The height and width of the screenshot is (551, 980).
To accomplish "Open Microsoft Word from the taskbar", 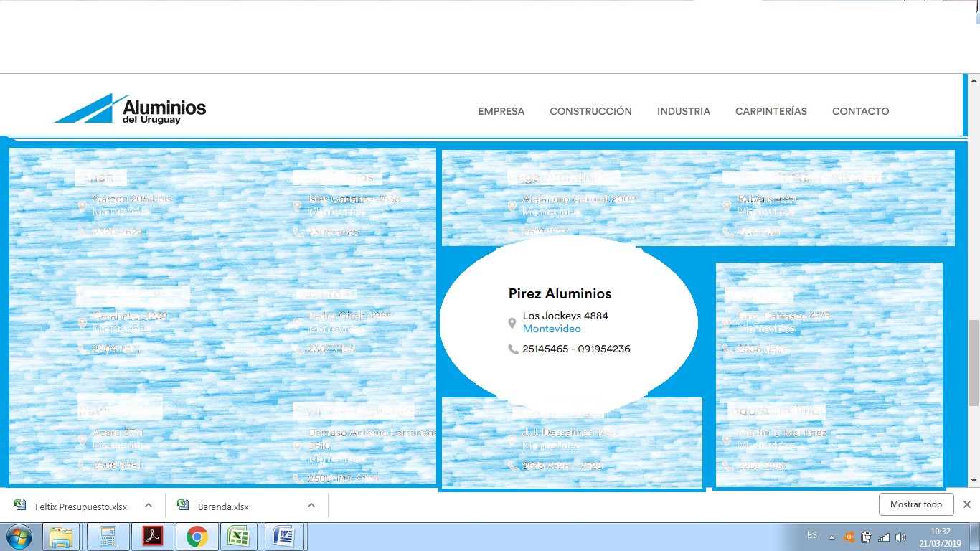I will coord(285,537).
